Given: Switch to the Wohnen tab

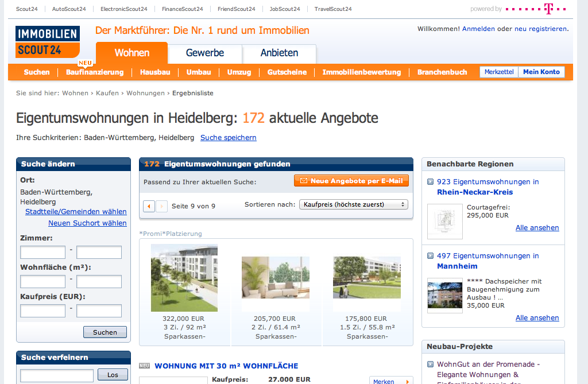Looking at the screenshot, I should click(132, 53).
